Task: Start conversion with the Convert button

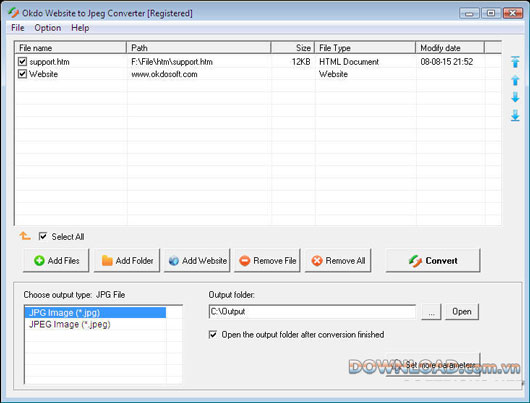Action: 433,260
